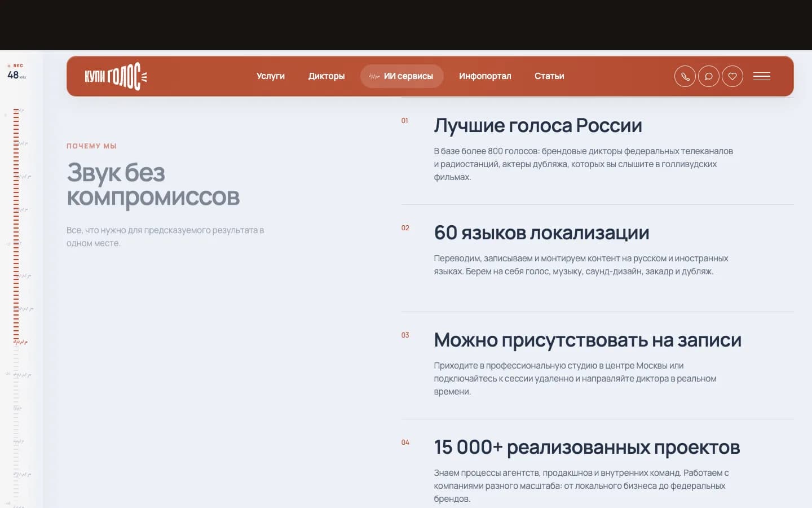Click the heading Лучшие голоса России
Screen dimensions: 812x508
point(538,125)
